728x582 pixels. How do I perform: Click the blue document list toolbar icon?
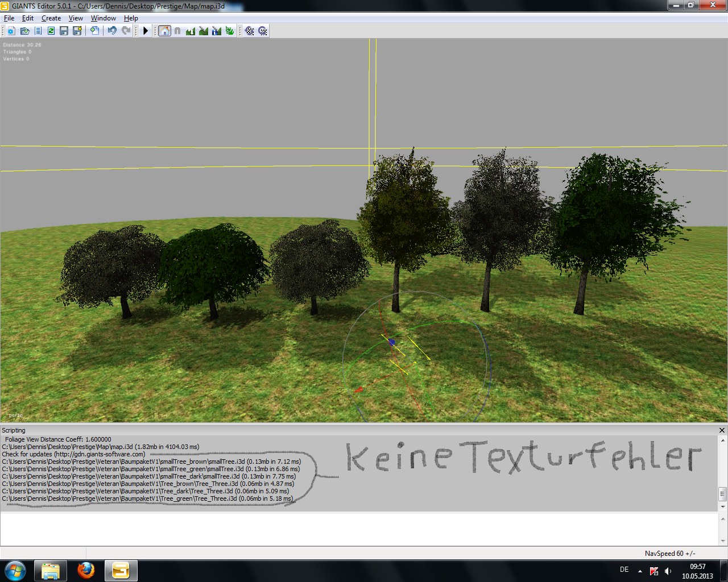coord(38,31)
